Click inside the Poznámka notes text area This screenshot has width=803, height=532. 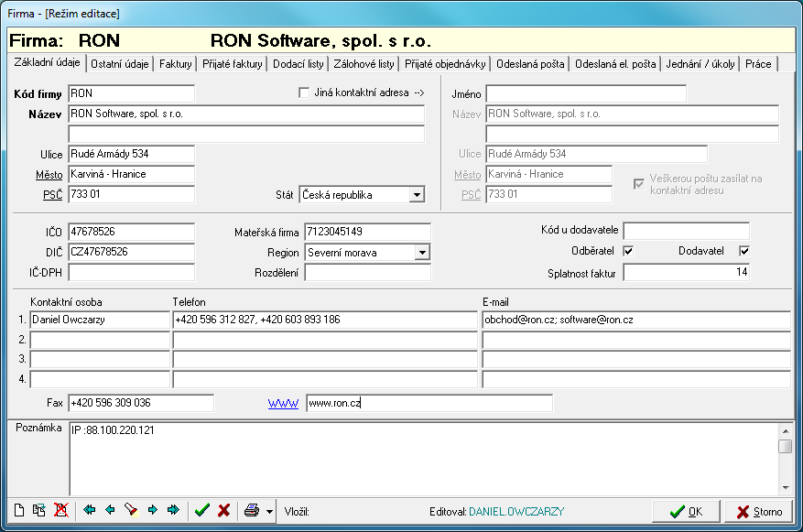[x=424, y=460]
